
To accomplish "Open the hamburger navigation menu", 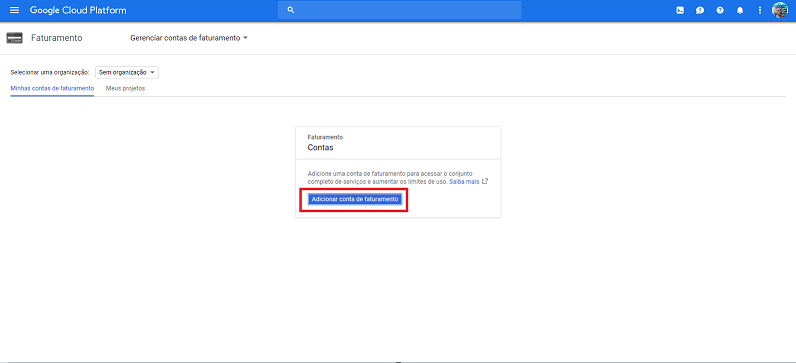I will [x=14, y=10].
